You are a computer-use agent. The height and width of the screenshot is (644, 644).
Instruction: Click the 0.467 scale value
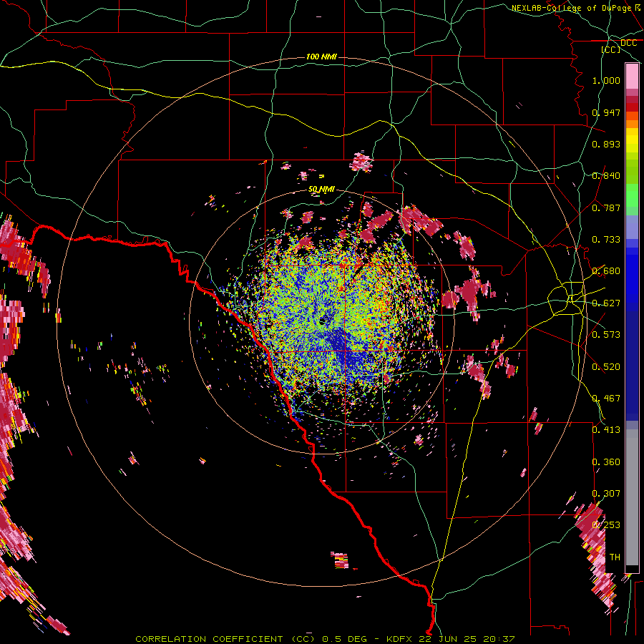click(606, 399)
